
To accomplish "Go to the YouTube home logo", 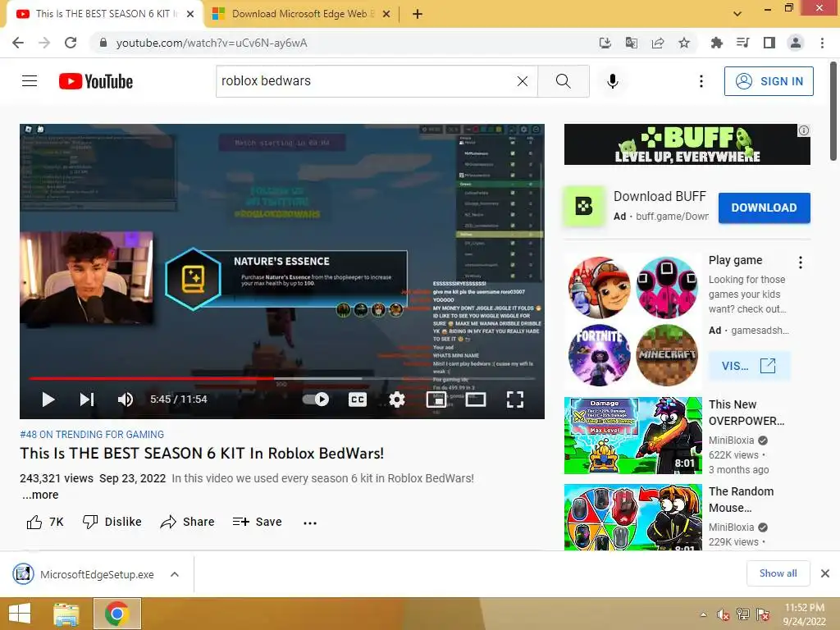I will point(96,81).
